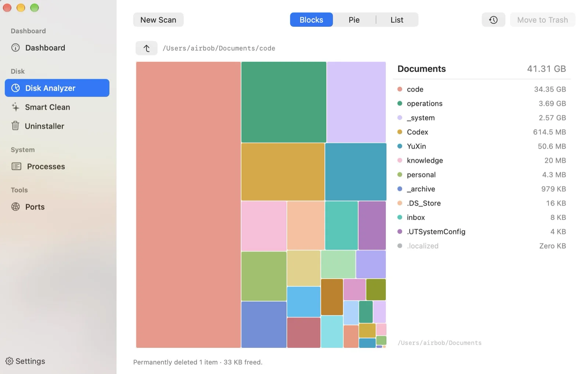Select the _archive legend row
588x374 pixels.
pos(481,189)
